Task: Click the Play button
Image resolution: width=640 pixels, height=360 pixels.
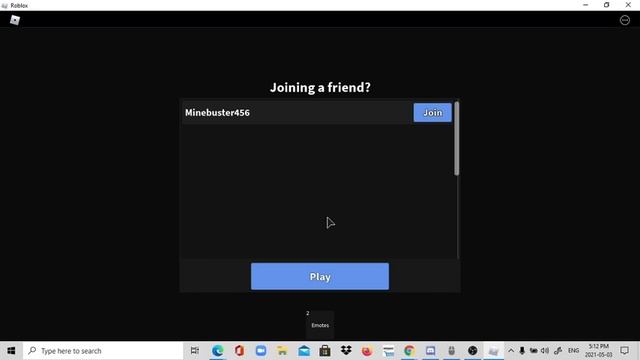Action: point(320,277)
